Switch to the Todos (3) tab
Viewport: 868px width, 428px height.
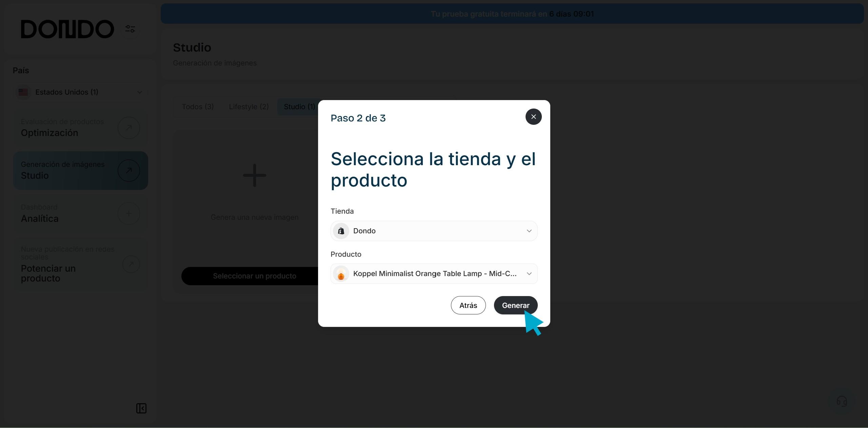coord(198,107)
